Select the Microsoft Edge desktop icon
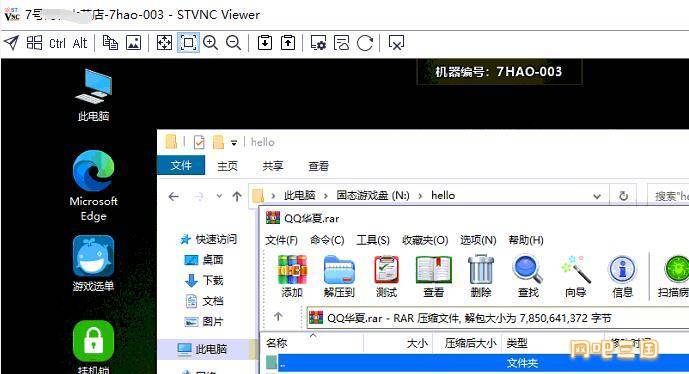Viewport: 689px width, 374px height. pos(94,185)
